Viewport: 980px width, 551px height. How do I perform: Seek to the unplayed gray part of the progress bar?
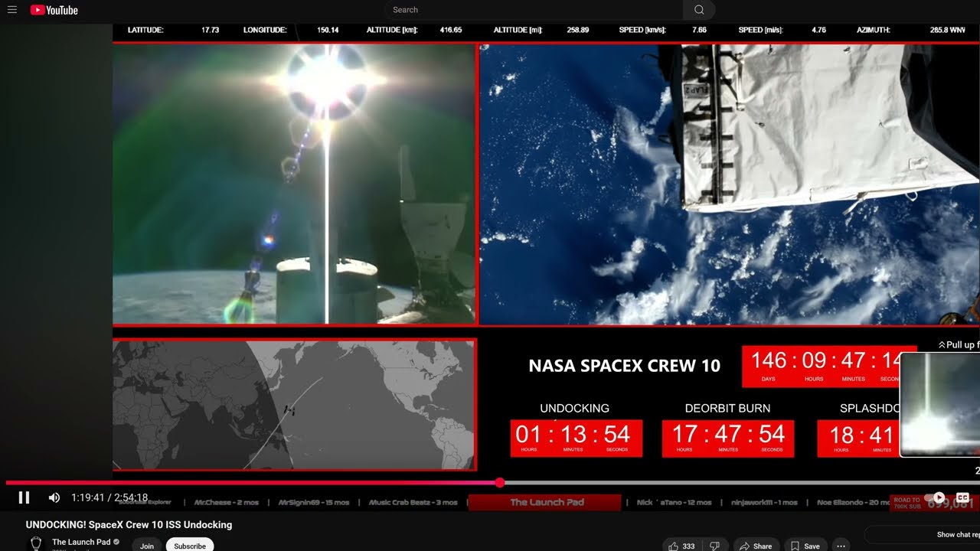pyautogui.click(x=739, y=483)
